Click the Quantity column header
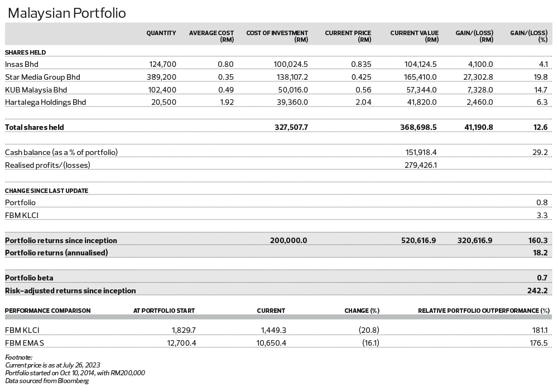The width and height of the screenshot is (558, 392). tap(161, 33)
